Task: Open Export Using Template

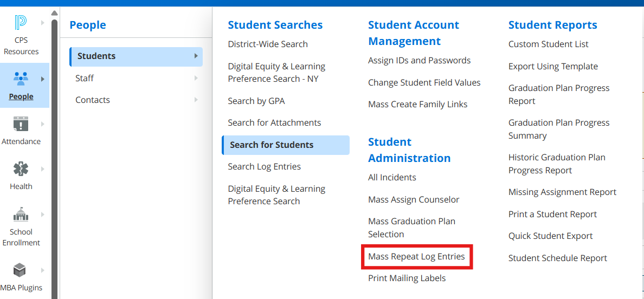Action: click(x=553, y=66)
